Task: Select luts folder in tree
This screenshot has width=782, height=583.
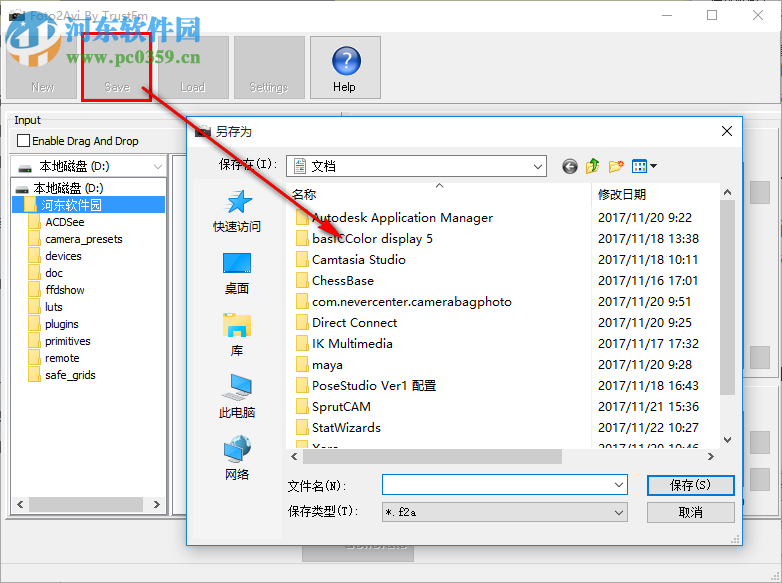Action: click(x=53, y=307)
